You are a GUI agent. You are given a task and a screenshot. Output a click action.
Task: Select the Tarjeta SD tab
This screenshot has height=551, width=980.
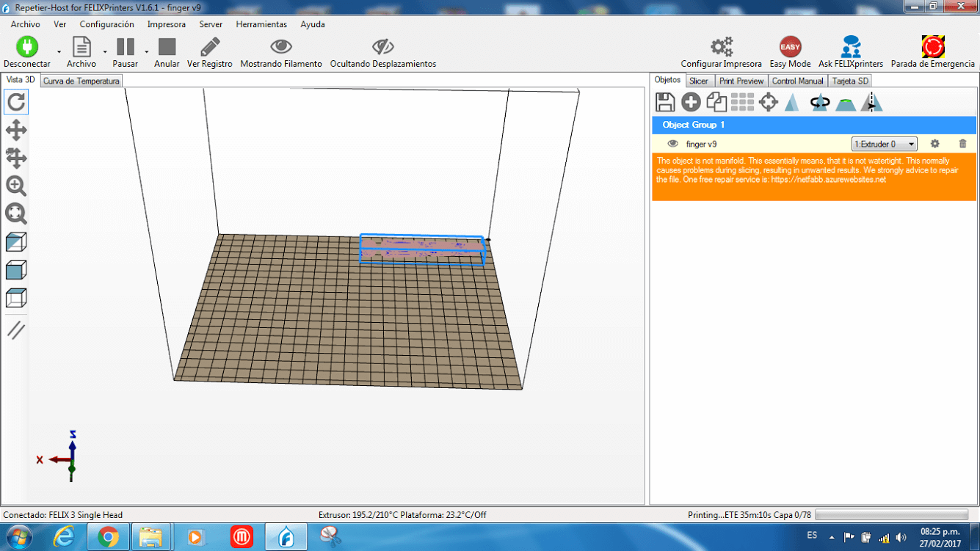pos(850,81)
